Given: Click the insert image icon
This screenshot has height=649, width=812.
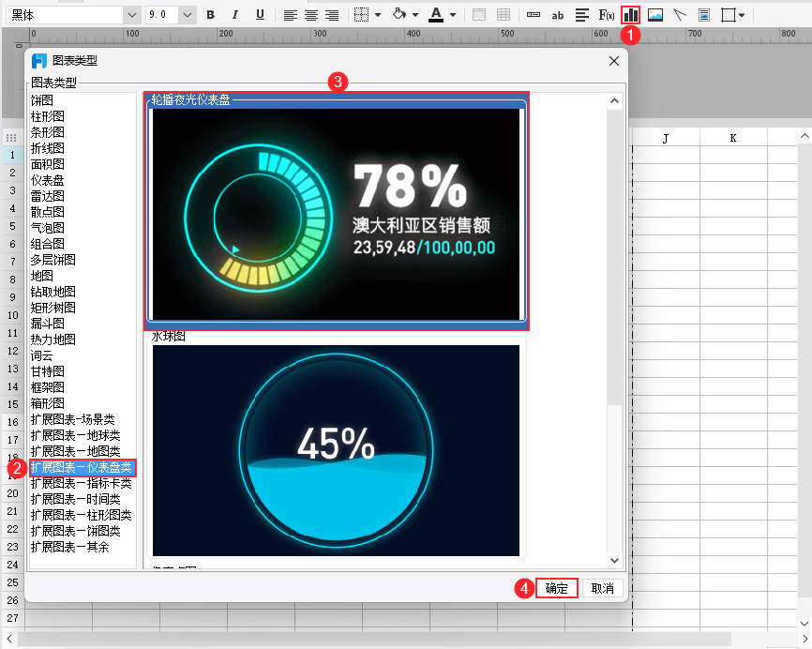Looking at the screenshot, I should pyautogui.click(x=655, y=15).
